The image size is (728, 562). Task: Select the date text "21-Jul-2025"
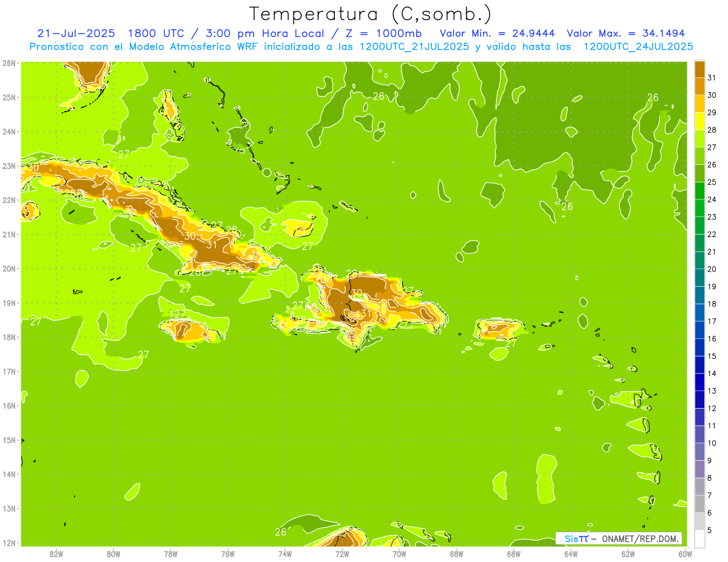click(76, 33)
